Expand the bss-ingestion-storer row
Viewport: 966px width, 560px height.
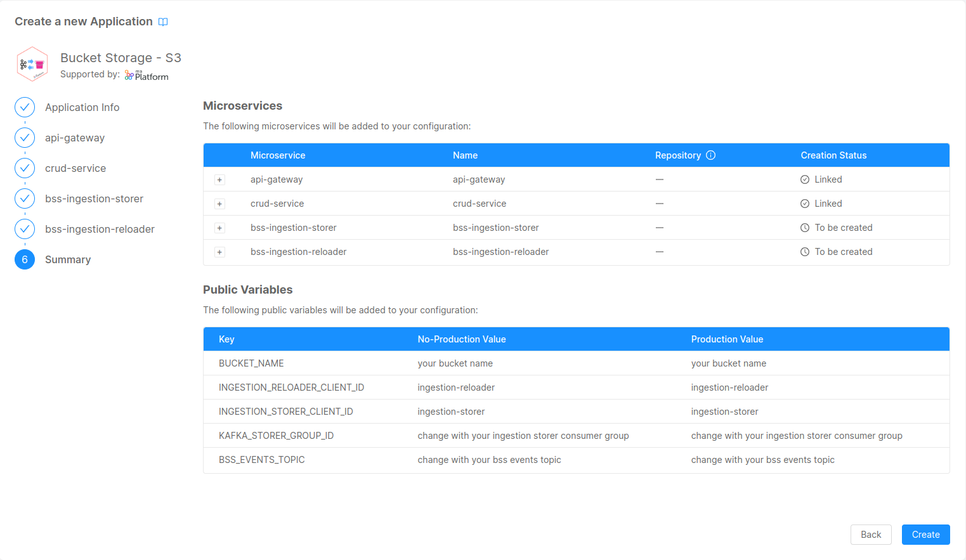click(x=219, y=228)
